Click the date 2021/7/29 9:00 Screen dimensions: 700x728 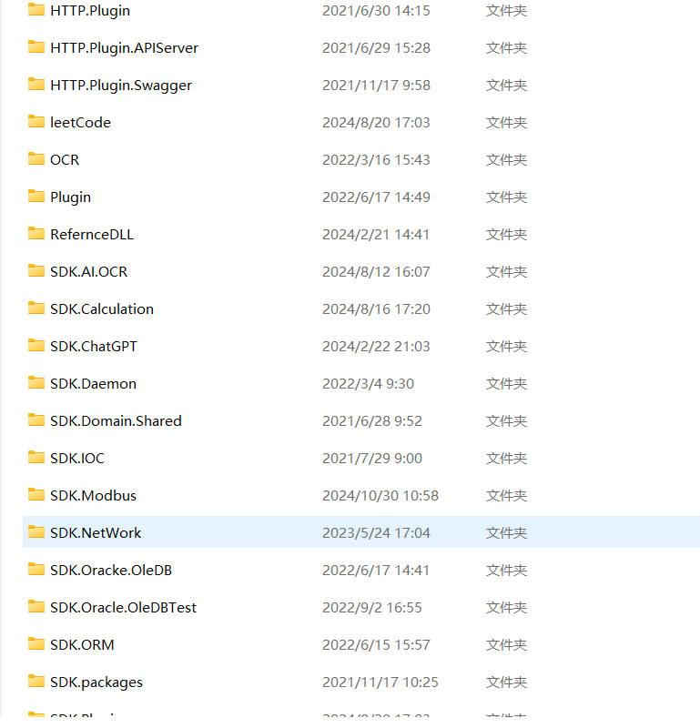(372, 459)
